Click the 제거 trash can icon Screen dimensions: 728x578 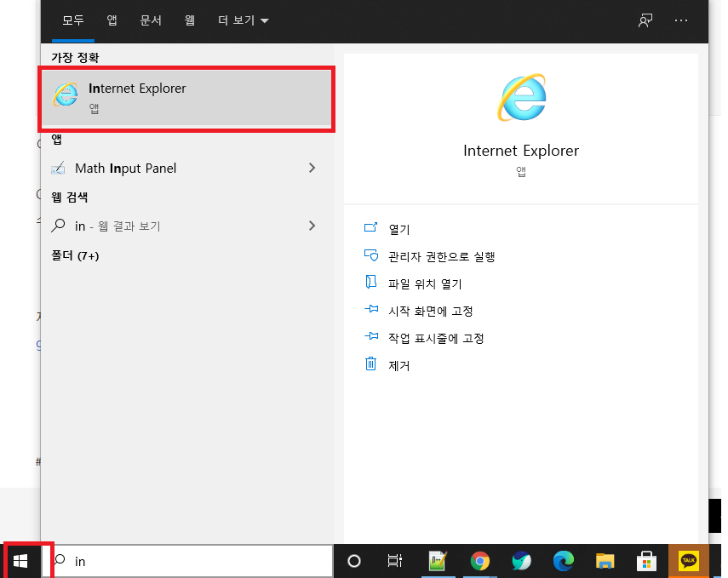click(x=370, y=363)
